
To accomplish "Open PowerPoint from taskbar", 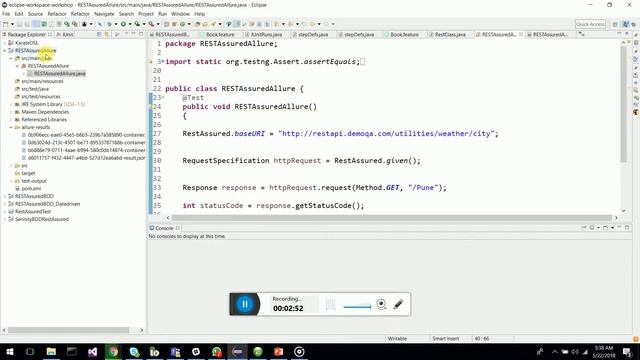I will click(279, 351).
